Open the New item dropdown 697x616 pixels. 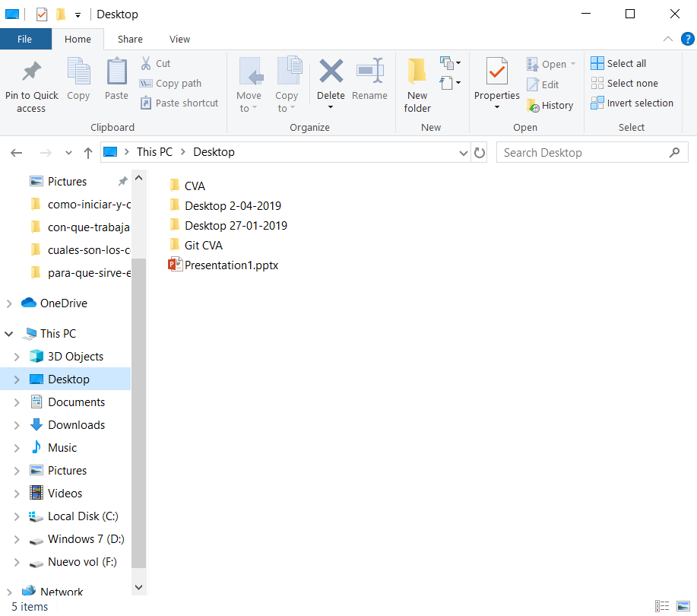[450, 63]
